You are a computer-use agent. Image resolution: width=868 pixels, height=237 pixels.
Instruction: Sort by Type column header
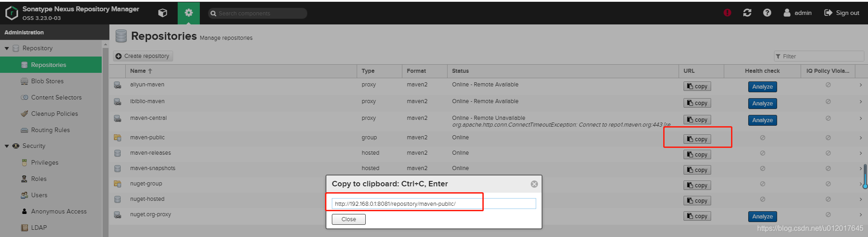[380, 71]
